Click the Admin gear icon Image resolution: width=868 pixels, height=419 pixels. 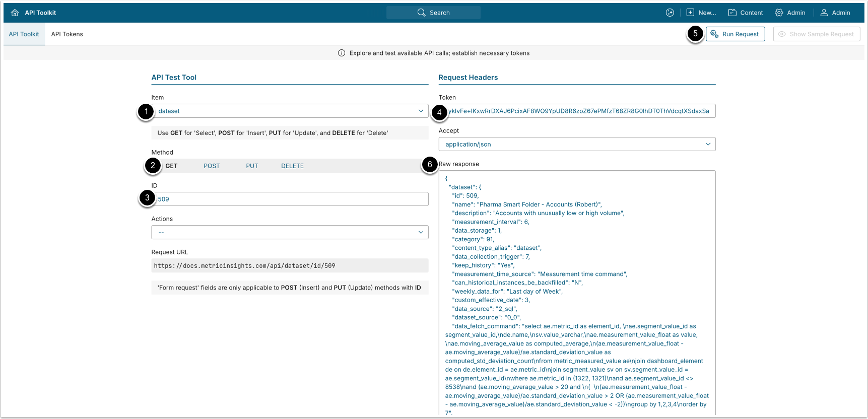779,13
